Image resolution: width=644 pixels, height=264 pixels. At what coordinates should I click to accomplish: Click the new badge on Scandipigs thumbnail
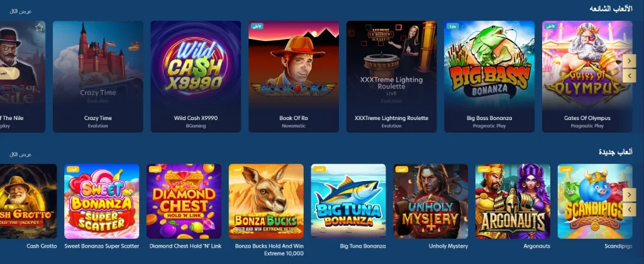[x=566, y=169]
